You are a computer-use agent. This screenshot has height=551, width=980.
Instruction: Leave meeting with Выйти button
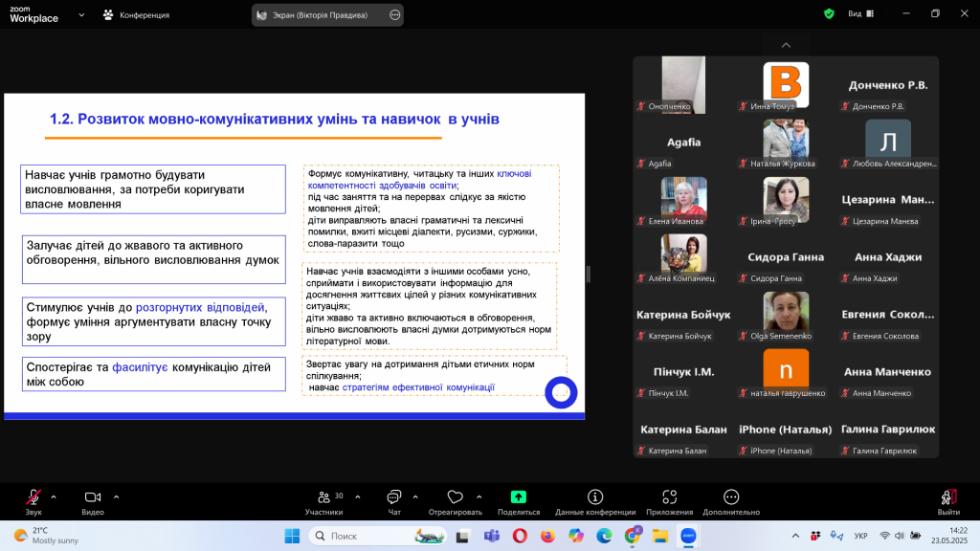(x=948, y=501)
